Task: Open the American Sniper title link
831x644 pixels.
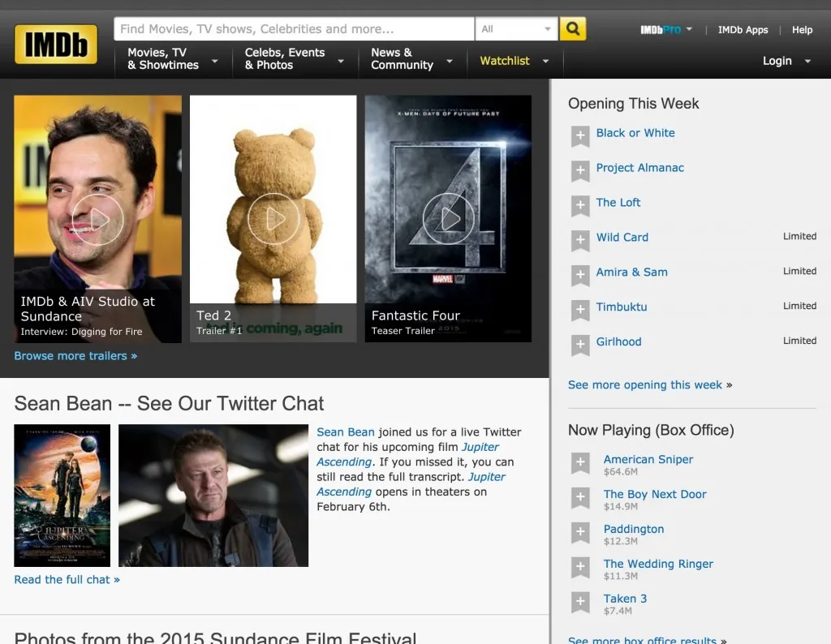Action: tap(648, 459)
